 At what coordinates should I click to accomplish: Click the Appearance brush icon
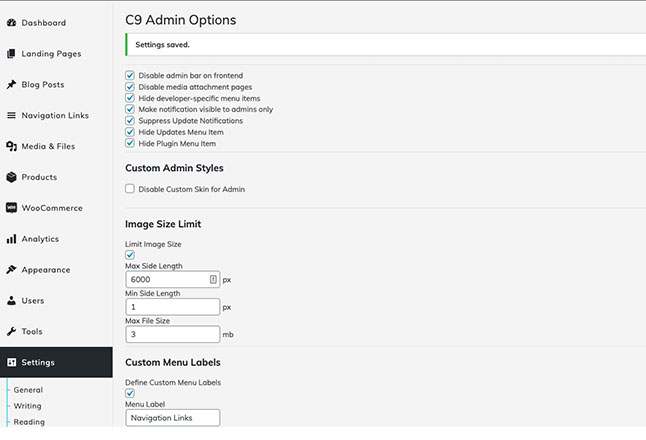[x=12, y=270]
